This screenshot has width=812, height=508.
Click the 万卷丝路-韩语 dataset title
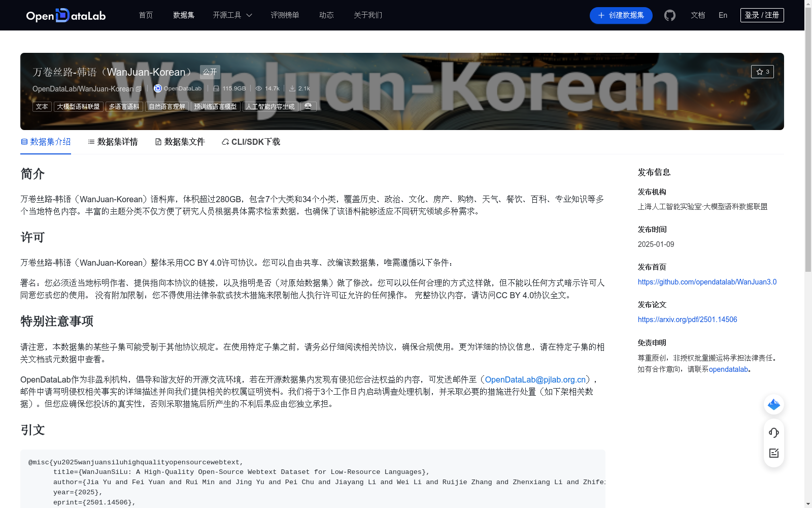[x=113, y=72]
